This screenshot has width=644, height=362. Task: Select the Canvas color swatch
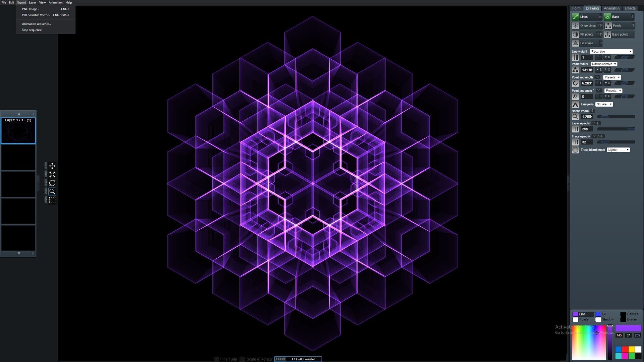pyautogui.click(x=623, y=314)
